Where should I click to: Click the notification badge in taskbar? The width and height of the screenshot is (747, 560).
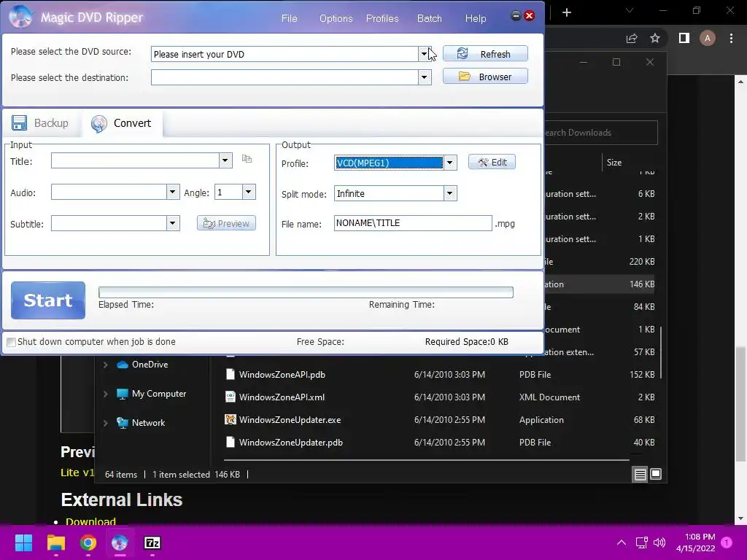(727, 542)
